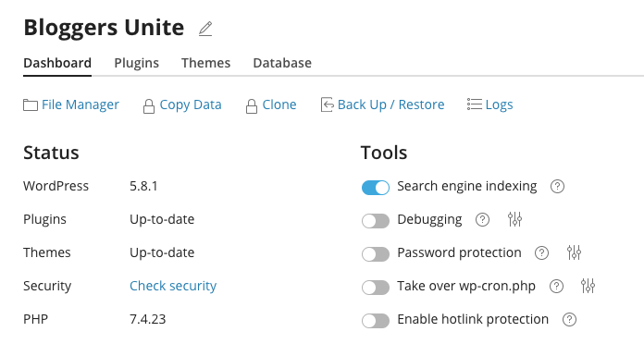This screenshot has height=344, width=644.
Task: Click the Clone link
Action: click(279, 104)
